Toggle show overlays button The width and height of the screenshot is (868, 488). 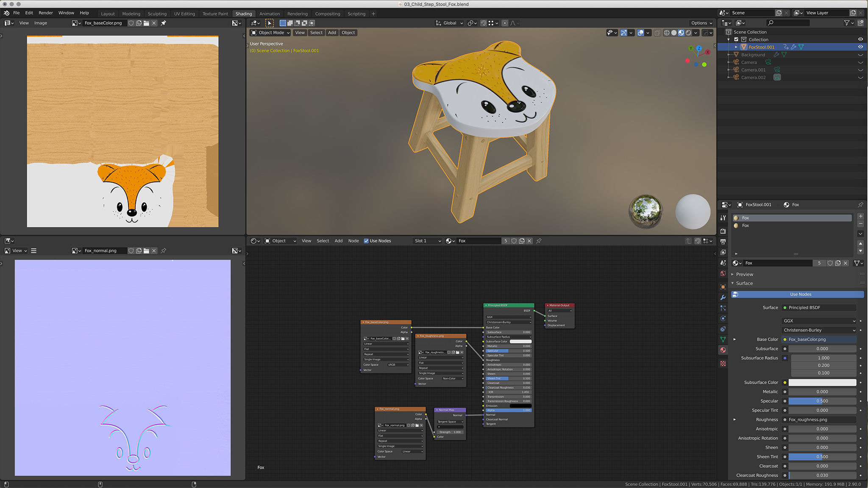click(641, 33)
